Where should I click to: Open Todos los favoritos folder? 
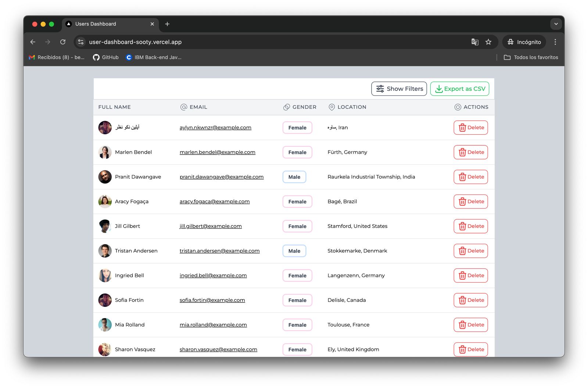click(531, 57)
